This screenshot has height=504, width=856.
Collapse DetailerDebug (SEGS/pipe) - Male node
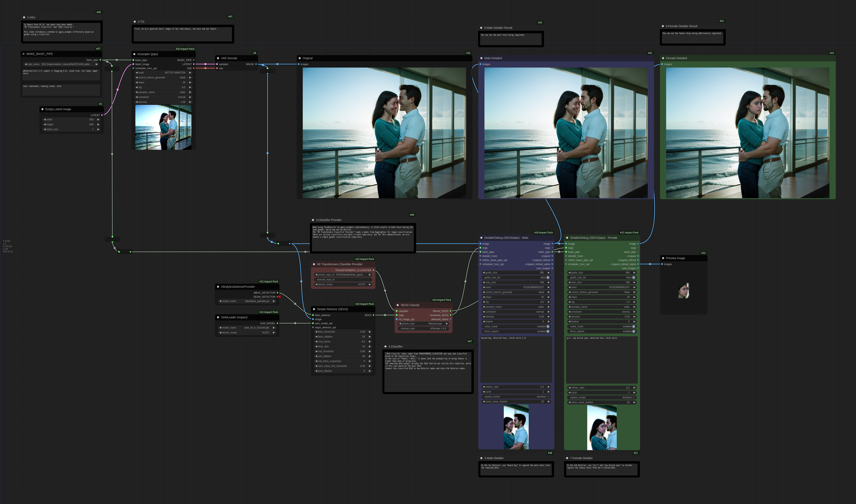[481, 238]
